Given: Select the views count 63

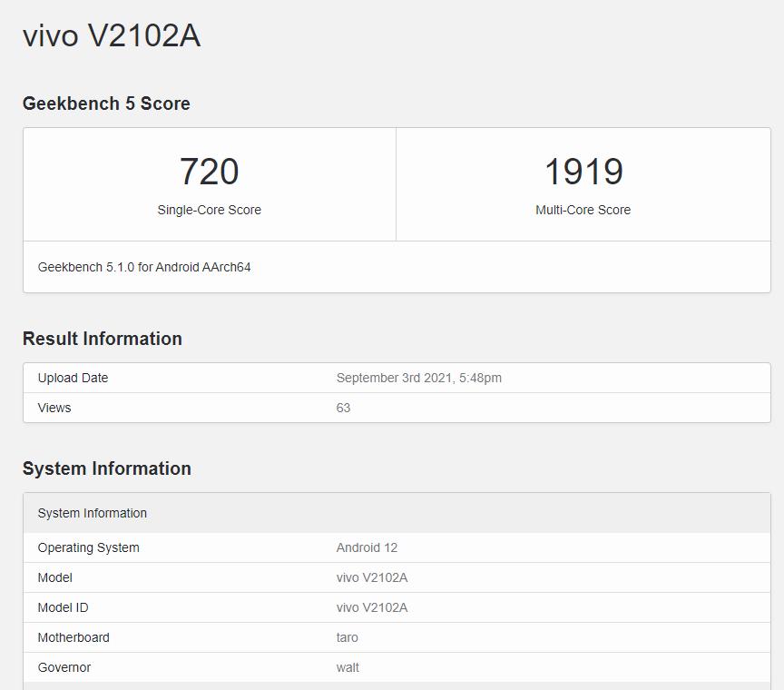Looking at the screenshot, I should click(343, 408).
